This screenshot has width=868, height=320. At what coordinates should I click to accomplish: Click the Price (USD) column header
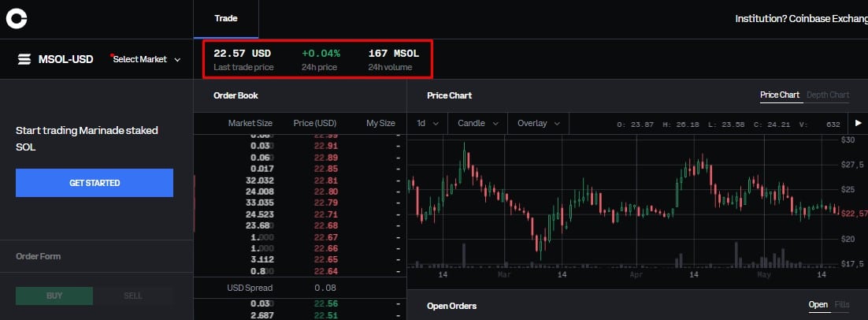click(315, 124)
